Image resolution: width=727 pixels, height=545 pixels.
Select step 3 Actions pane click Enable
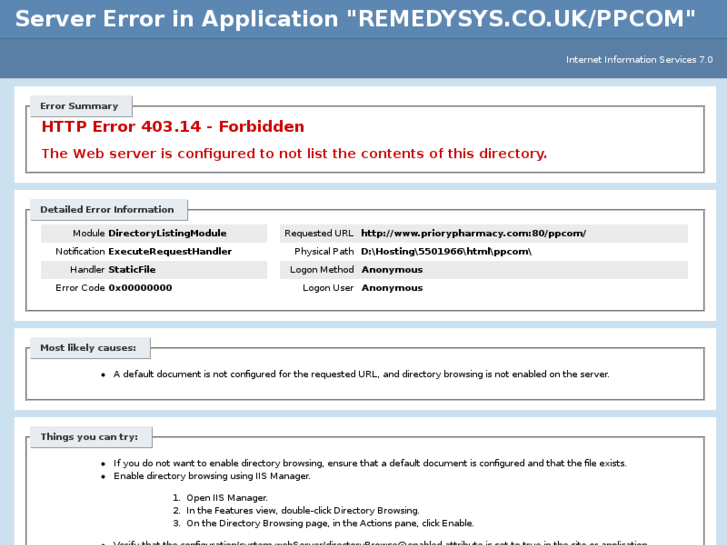click(x=330, y=523)
